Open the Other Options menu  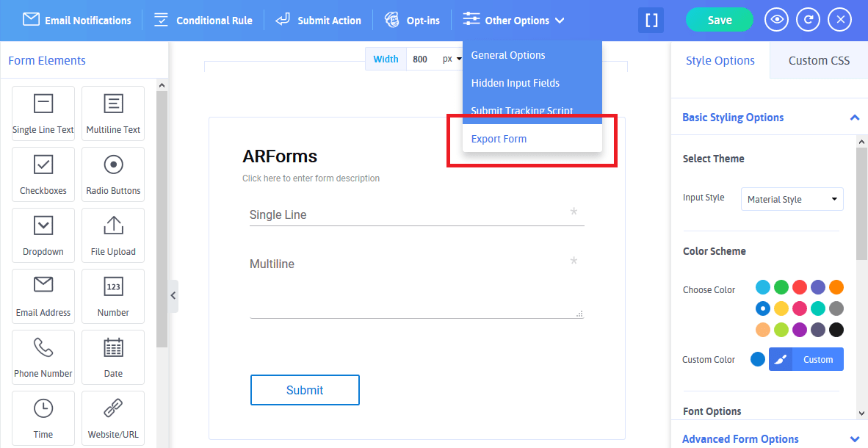pos(513,20)
